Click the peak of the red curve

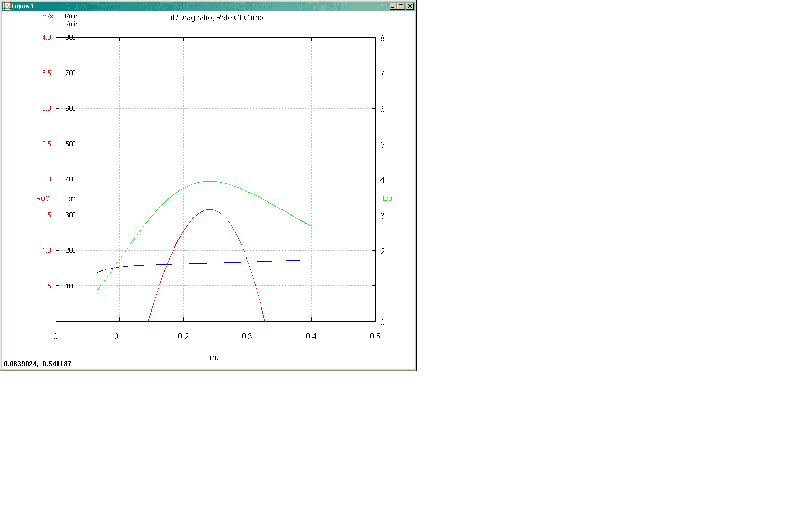tap(210, 209)
